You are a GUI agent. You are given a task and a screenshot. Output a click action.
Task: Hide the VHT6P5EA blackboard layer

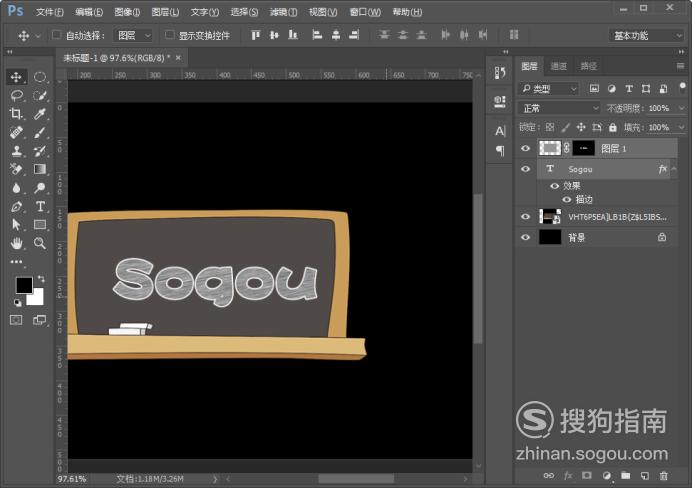(525, 217)
